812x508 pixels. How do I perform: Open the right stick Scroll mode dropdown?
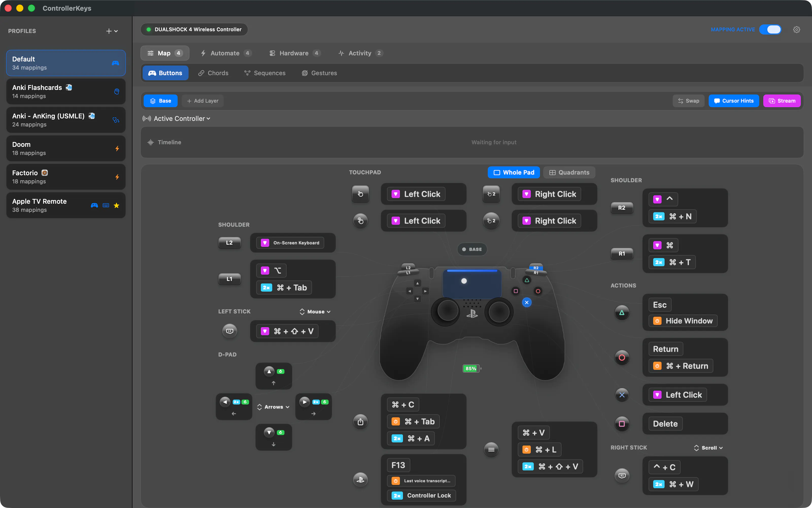tap(708, 448)
